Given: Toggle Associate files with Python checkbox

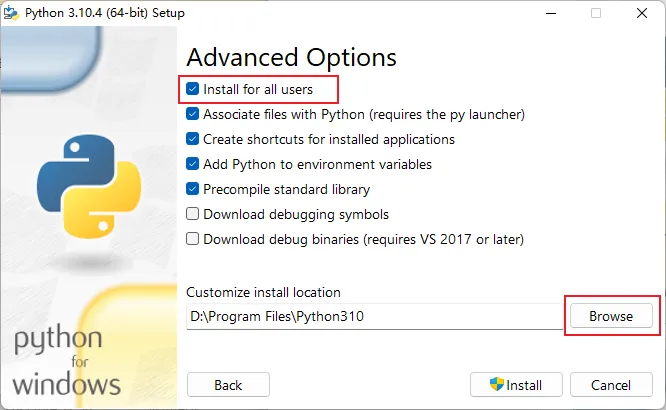Looking at the screenshot, I should pyautogui.click(x=192, y=114).
